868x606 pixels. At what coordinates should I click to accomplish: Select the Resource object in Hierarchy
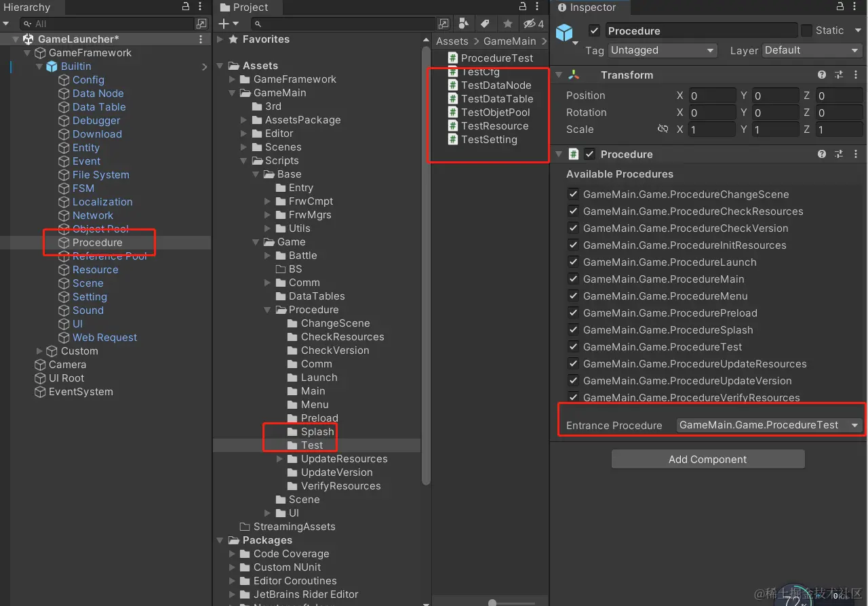click(x=96, y=270)
